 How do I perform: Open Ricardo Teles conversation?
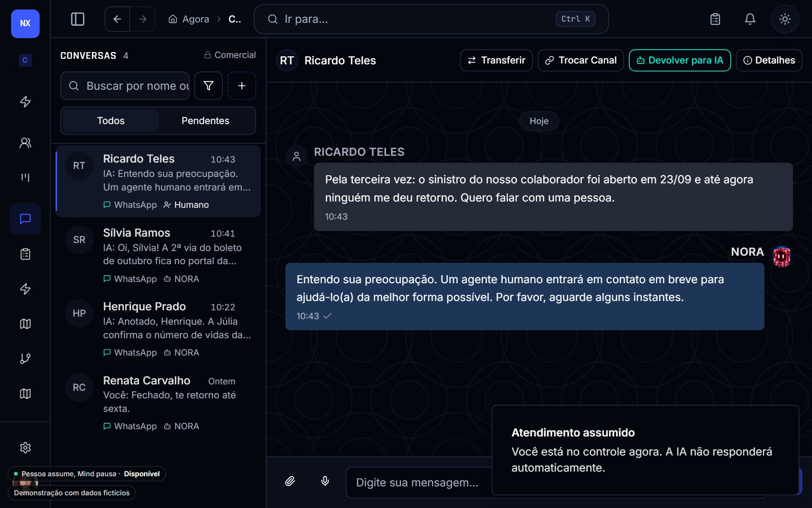pyautogui.click(x=158, y=182)
